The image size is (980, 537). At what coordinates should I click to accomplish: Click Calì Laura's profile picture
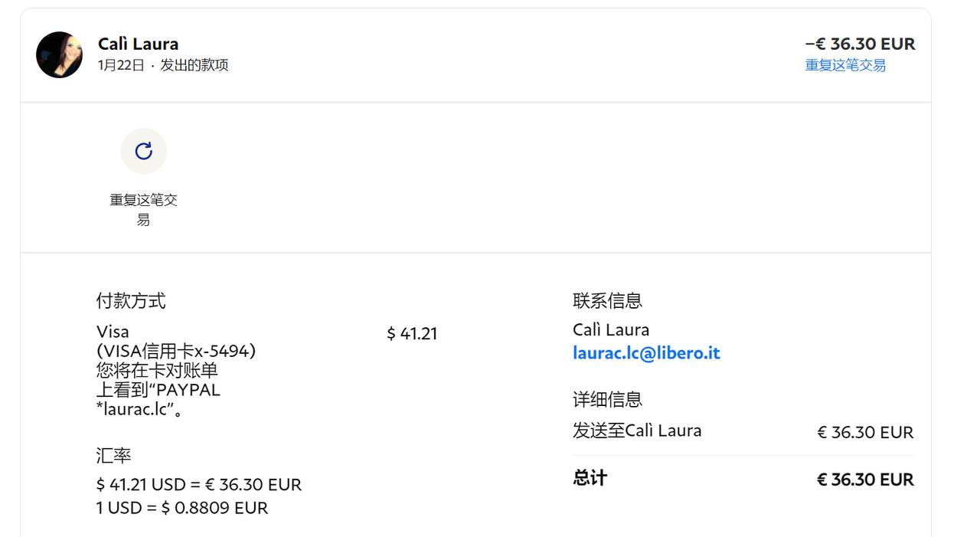coord(60,54)
